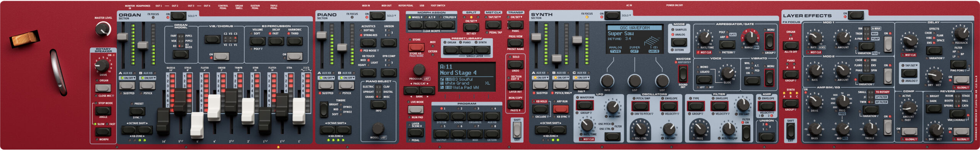Open the Piano Solo dropdown

(391, 16)
